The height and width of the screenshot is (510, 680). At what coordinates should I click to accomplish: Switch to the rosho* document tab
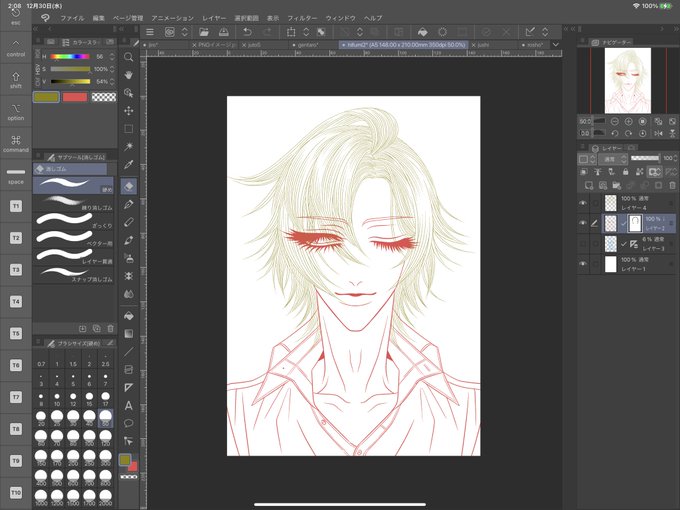(533, 45)
